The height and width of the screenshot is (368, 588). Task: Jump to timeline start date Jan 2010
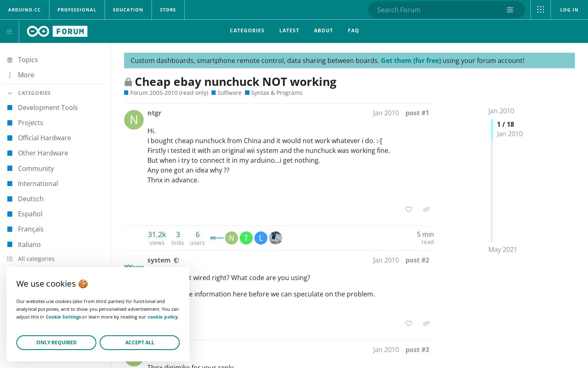tap(501, 111)
